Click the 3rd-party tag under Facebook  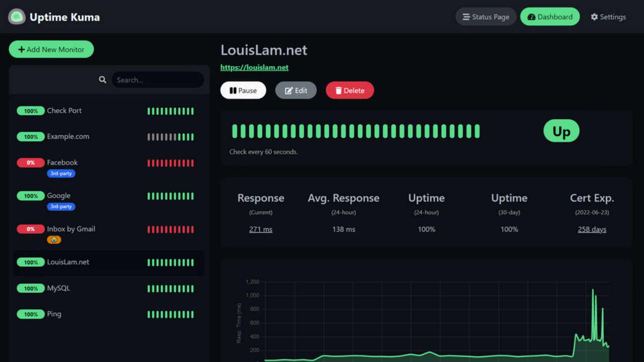click(61, 173)
